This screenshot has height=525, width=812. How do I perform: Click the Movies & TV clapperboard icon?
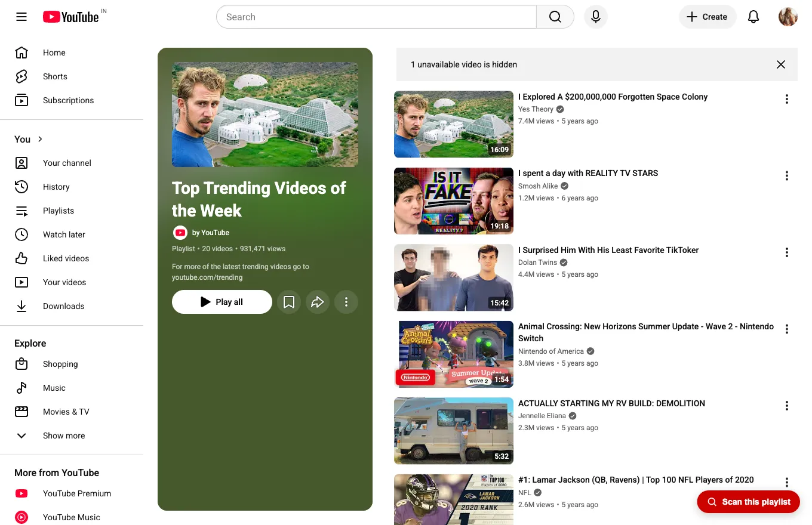pyautogui.click(x=21, y=412)
